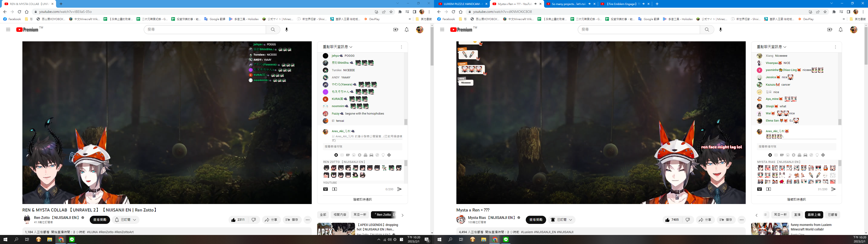
Task: Like the Ren Zotto video
Action: pos(238,220)
